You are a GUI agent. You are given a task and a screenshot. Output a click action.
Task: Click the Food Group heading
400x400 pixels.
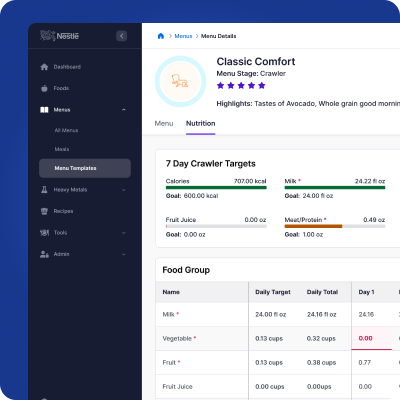[x=186, y=270]
